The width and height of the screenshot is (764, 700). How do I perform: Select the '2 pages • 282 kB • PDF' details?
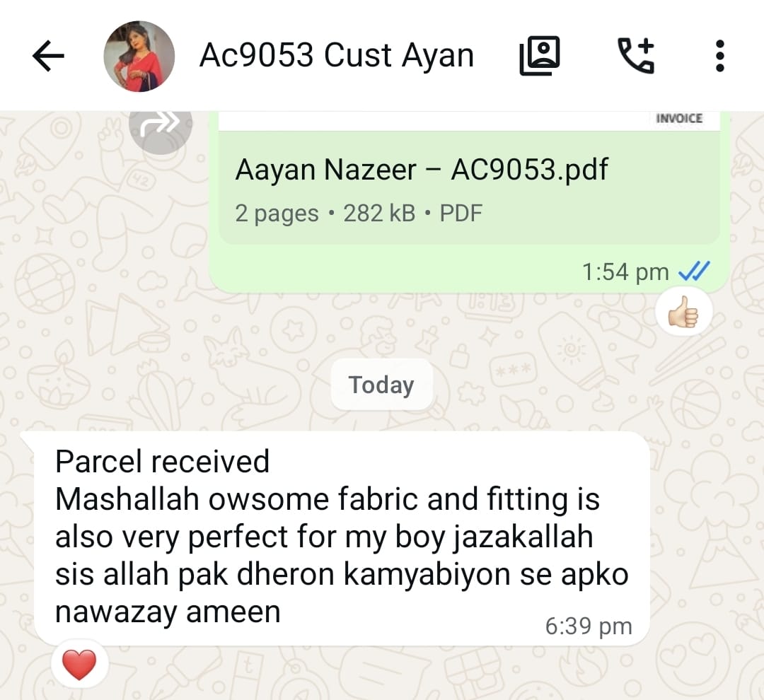pos(359,214)
